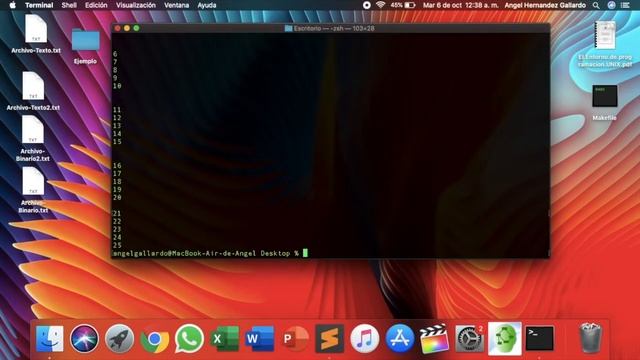Click the date and time in menu bar

(x=460, y=5)
